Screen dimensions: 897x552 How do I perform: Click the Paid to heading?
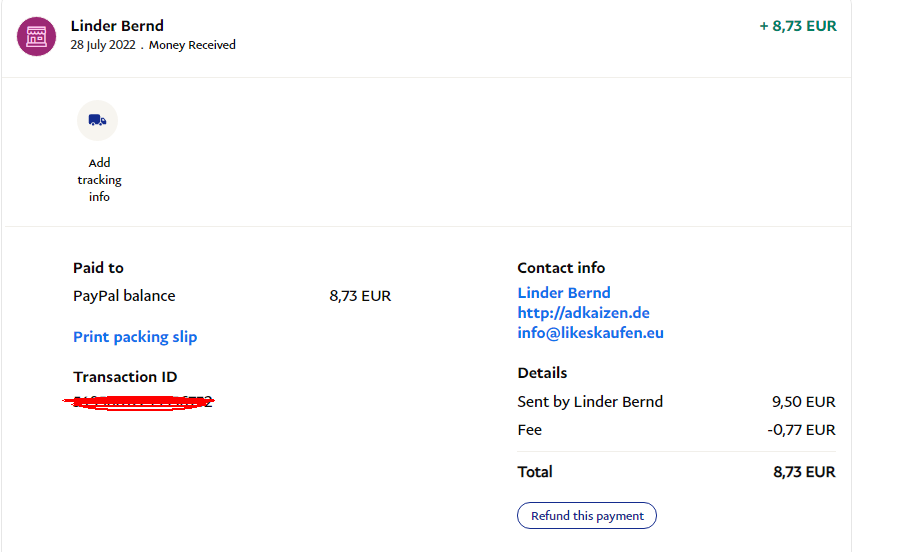click(98, 268)
